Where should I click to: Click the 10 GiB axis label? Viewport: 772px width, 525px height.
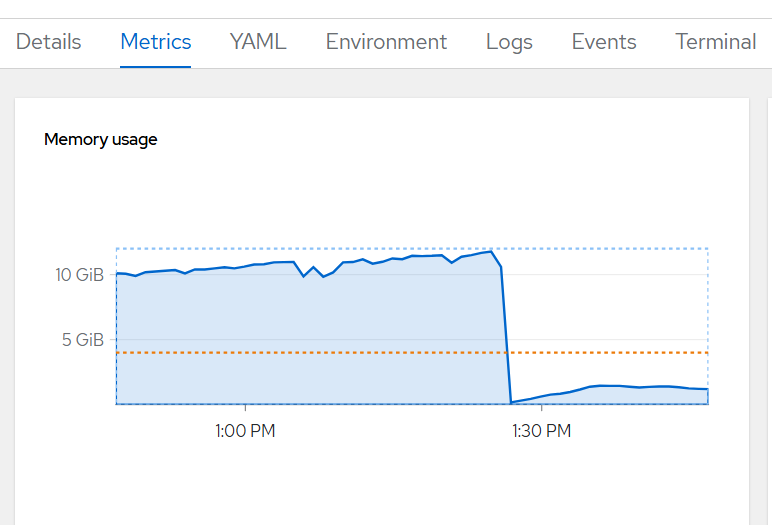coord(79,275)
